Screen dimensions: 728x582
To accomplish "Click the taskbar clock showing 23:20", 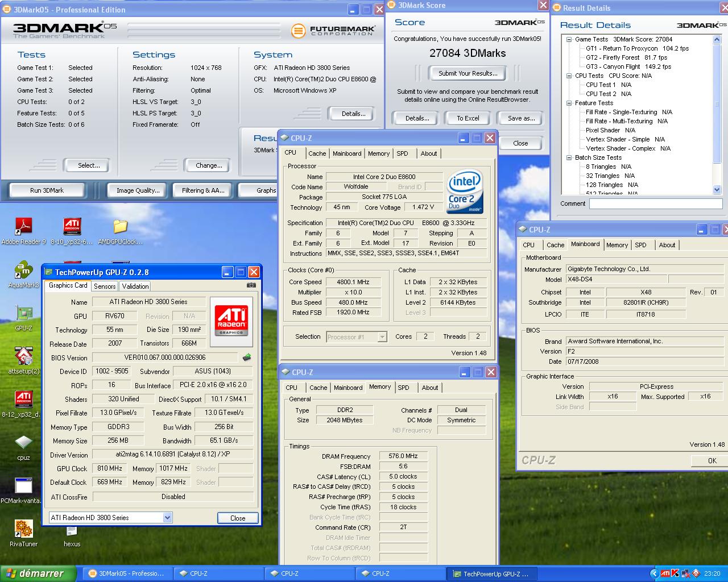I will coord(712,573).
